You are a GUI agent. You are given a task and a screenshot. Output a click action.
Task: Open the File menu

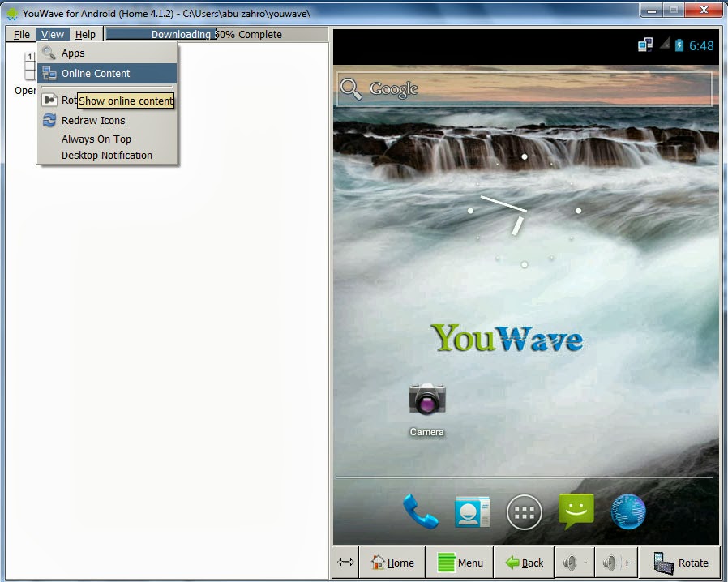coord(21,34)
